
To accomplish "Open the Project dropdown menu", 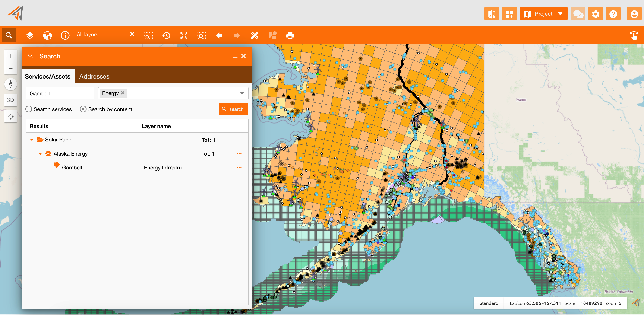I will 543,14.
